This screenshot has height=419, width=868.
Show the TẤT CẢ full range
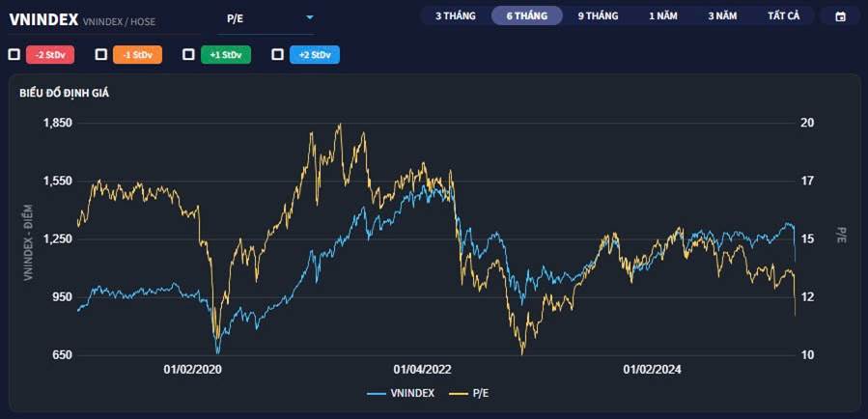783,16
